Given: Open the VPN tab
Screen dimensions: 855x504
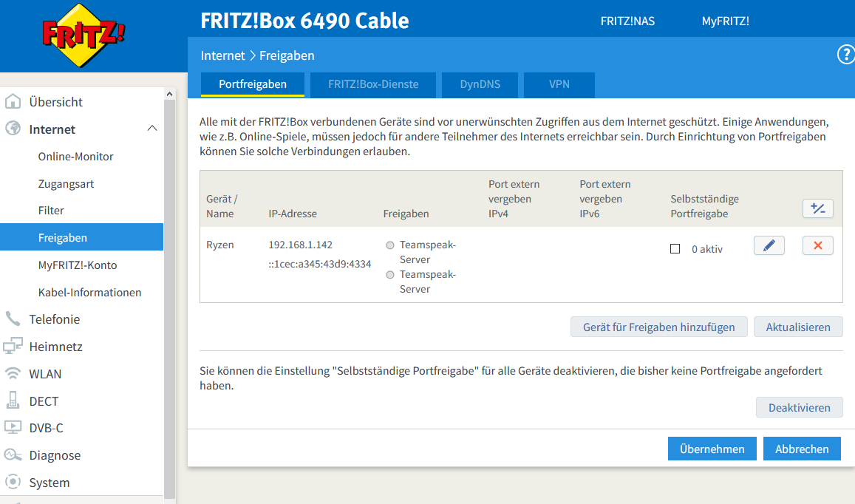Looking at the screenshot, I should (x=559, y=84).
